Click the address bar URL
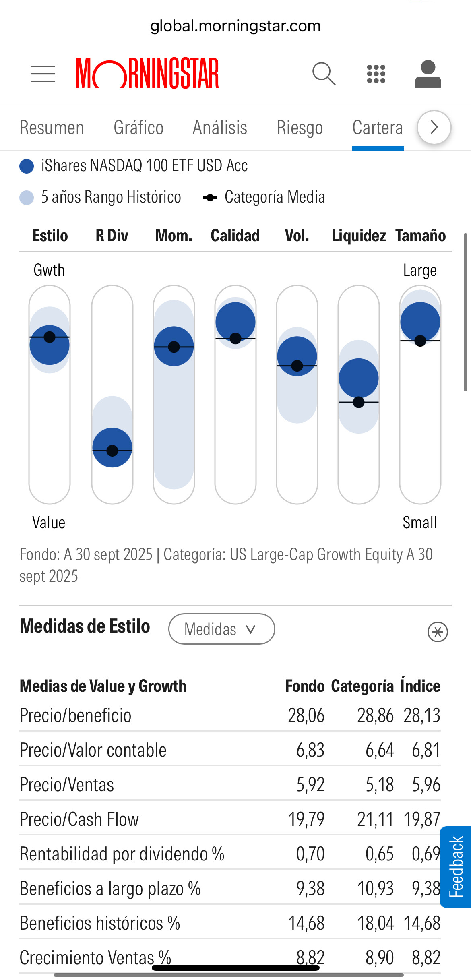 235,26
